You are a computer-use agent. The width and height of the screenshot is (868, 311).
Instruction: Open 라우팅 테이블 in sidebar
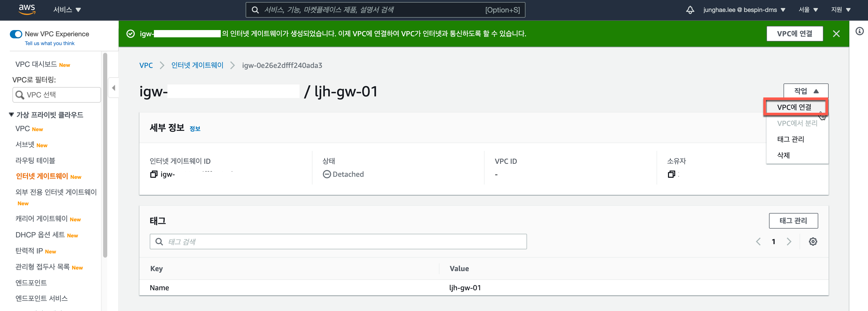[x=35, y=160]
